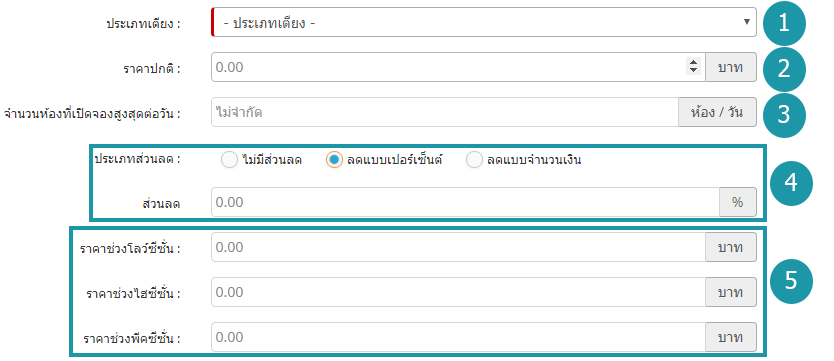The height and width of the screenshot is (361, 834).
Task: Click the numbered circle 5 marker
Action: click(x=791, y=281)
